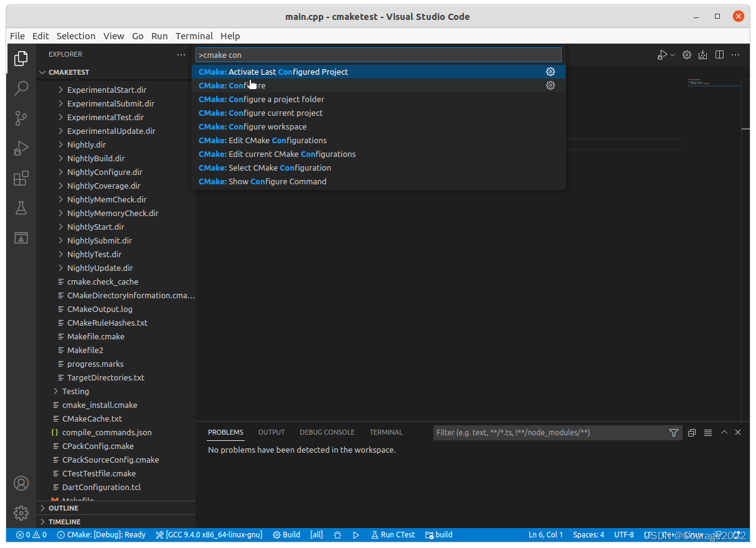Expand the ExperimentalStart.dir folder
756x548 pixels.
[116, 90]
